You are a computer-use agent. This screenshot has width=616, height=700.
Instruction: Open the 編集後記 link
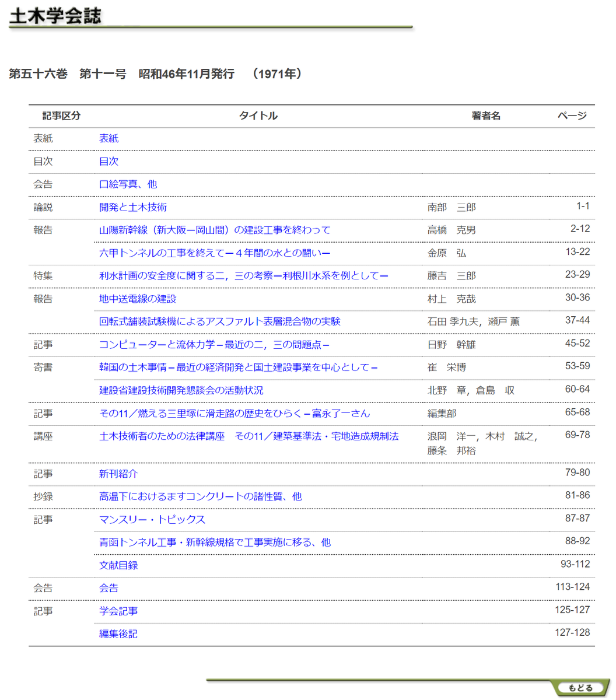point(118,633)
